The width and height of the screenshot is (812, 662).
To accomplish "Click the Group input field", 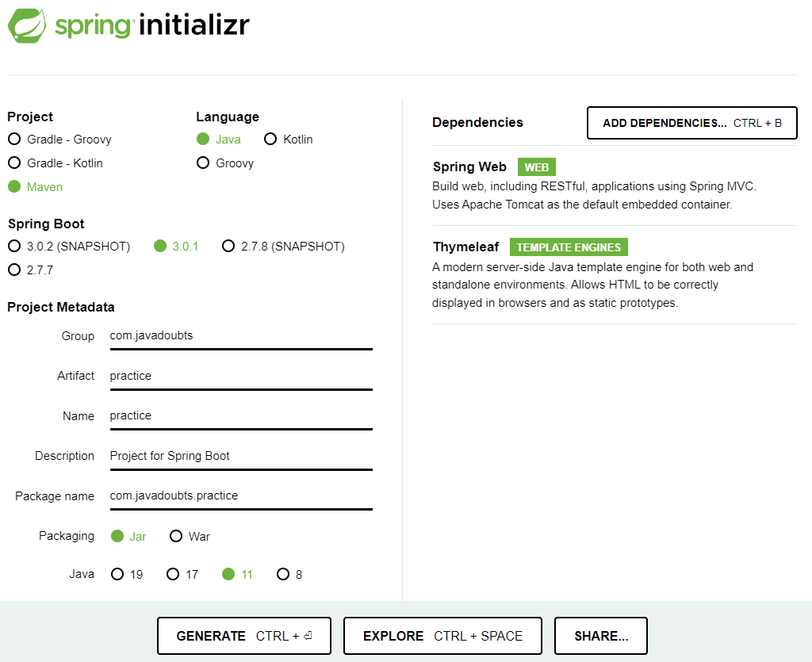I will pos(240,336).
